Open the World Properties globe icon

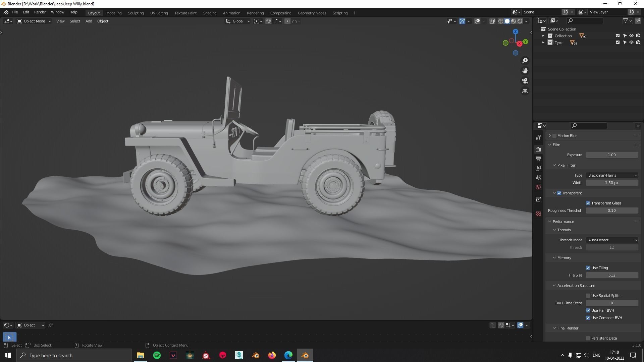[x=538, y=187]
